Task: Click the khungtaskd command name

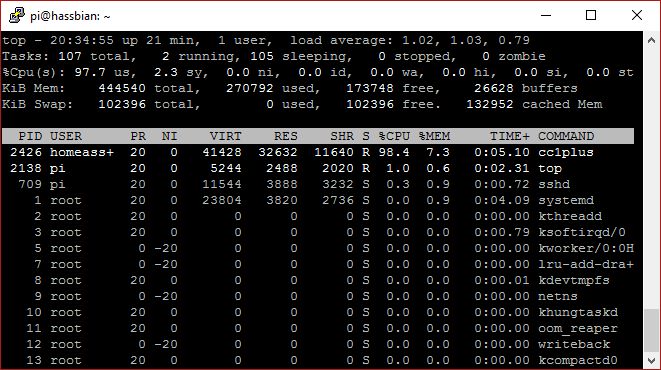Action: point(578,312)
